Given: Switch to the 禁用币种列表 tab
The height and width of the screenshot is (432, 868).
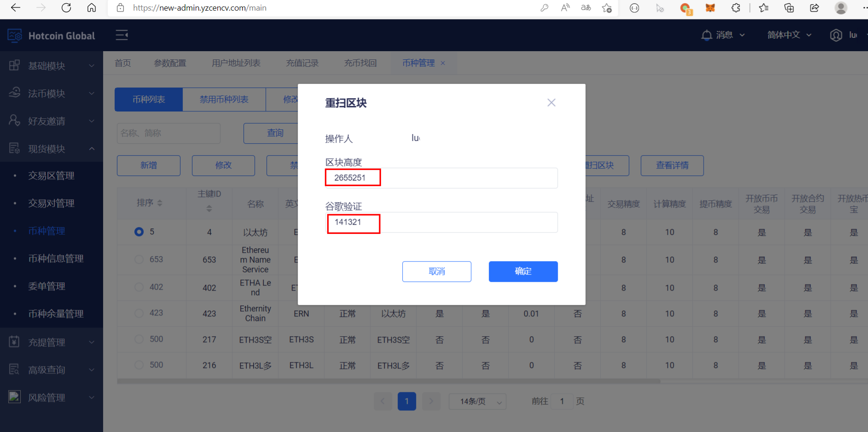Looking at the screenshot, I should (224, 99).
